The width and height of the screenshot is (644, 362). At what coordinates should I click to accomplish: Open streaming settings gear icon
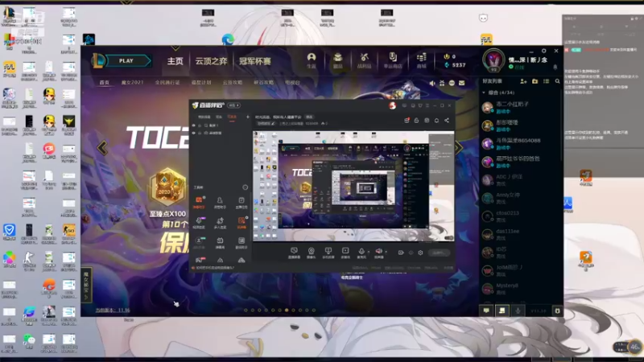[x=420, y=253]
